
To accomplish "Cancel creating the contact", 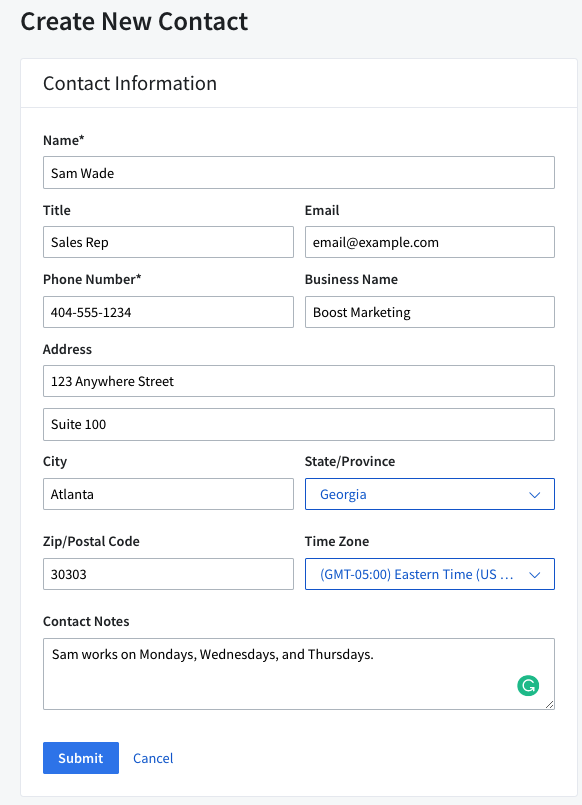I will (x=153, y=758).
